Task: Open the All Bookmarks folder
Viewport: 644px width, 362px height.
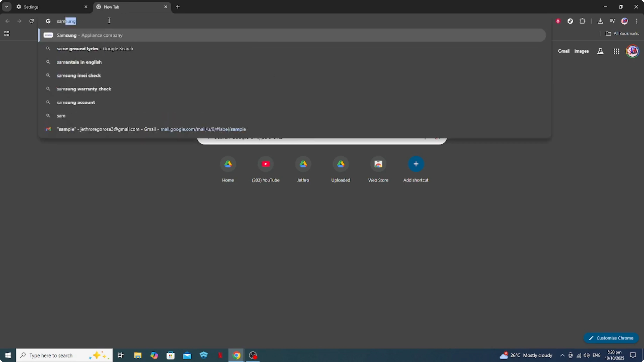Action: tap(622, 33)
